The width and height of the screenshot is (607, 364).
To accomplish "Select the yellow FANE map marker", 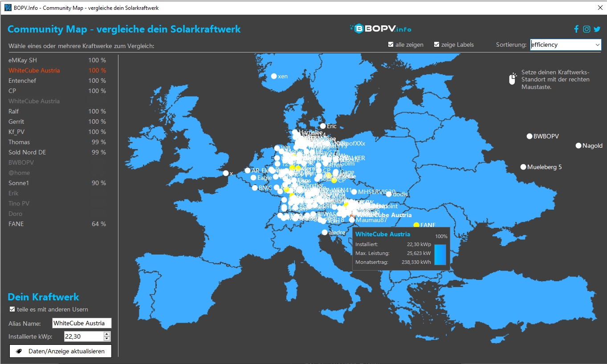I will [416, 225].
